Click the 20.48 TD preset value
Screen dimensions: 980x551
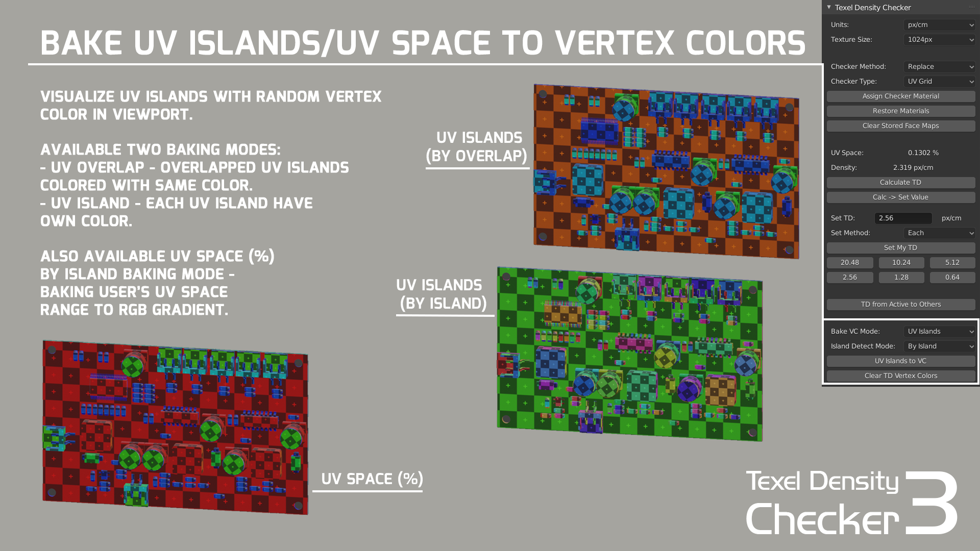tap(850, 262)
